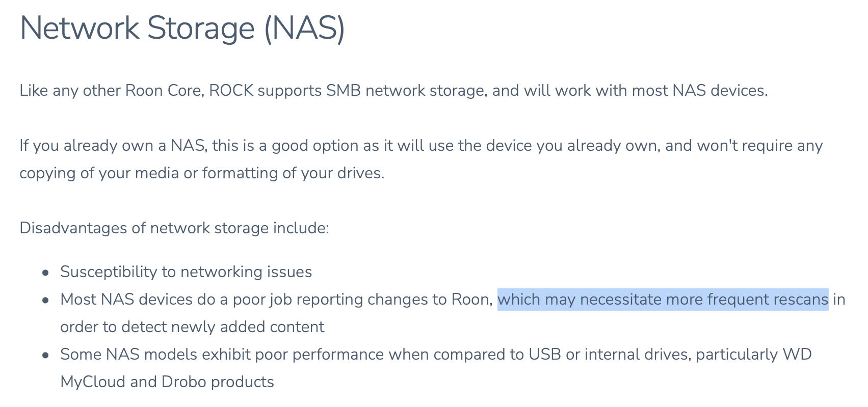Screen dimensions: 868x407
Task: Click the phrase 'most NAS devices' in first paragraph
Action: [x=698, y=91]
